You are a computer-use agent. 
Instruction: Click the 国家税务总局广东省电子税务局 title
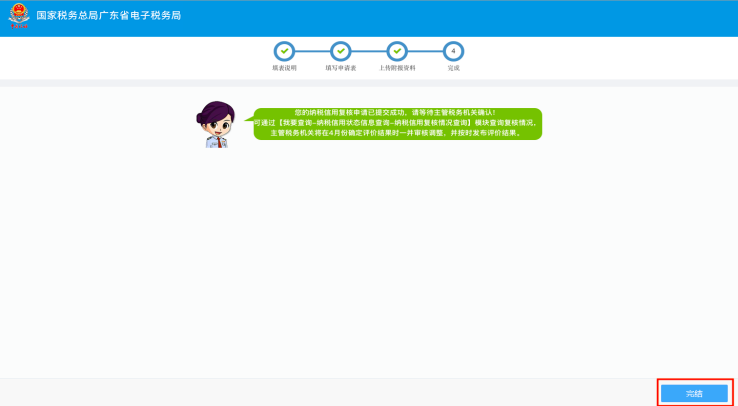tap(109, 16)
